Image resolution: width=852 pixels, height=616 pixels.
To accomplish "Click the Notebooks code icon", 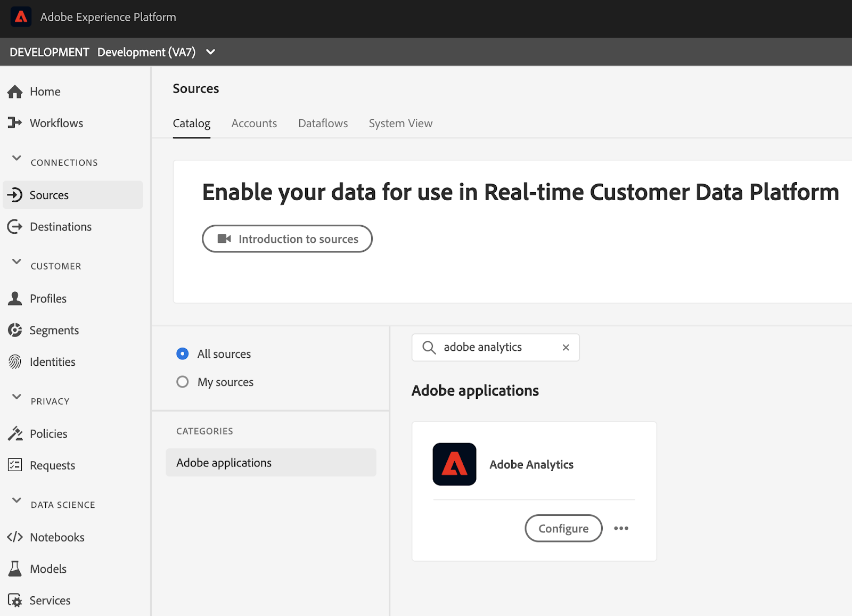I will 15,537.
